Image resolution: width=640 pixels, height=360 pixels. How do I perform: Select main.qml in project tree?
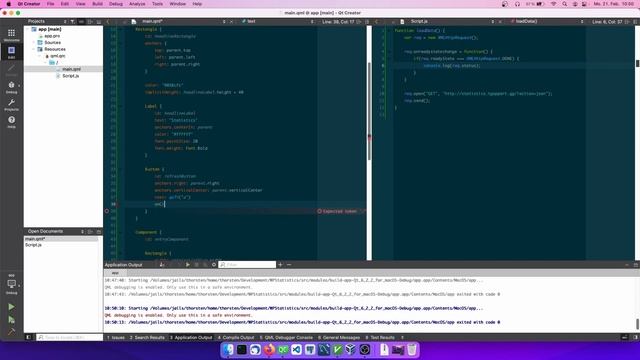pyautogui.click(x=71, y=69)
